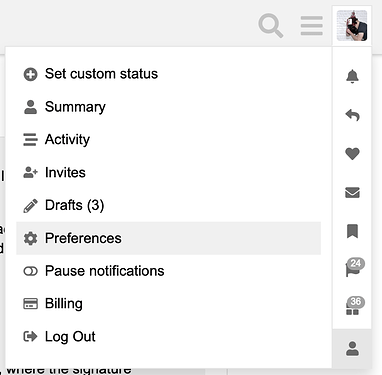Click the user avatar thumbnail

[x=352, y=26]
